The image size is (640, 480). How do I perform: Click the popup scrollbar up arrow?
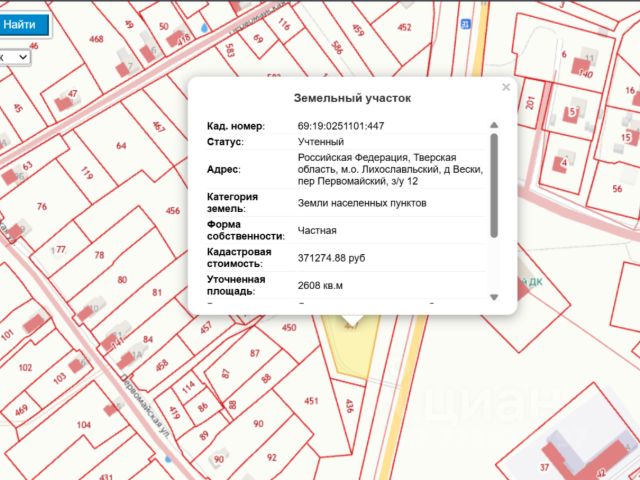[x=494, y=125]
